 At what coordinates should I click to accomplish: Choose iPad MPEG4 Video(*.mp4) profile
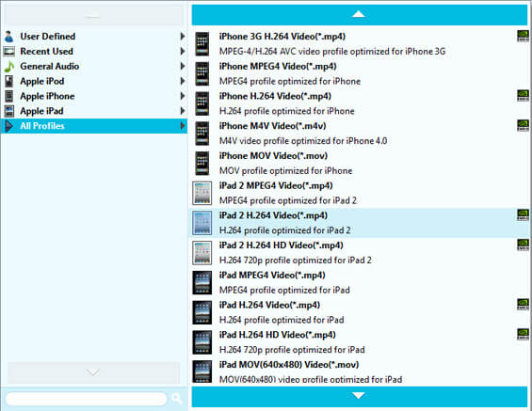pyautogui.click(x=360, y=282)
